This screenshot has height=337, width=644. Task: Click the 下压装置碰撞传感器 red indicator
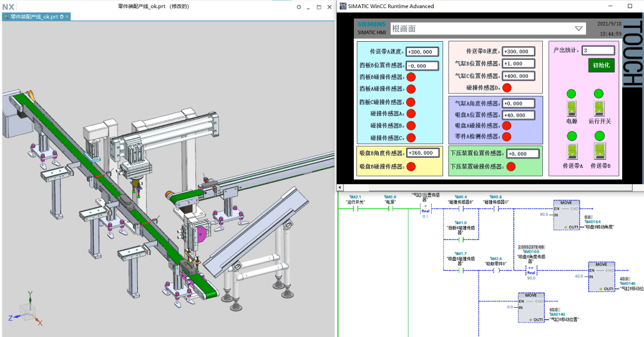(511, 167)
